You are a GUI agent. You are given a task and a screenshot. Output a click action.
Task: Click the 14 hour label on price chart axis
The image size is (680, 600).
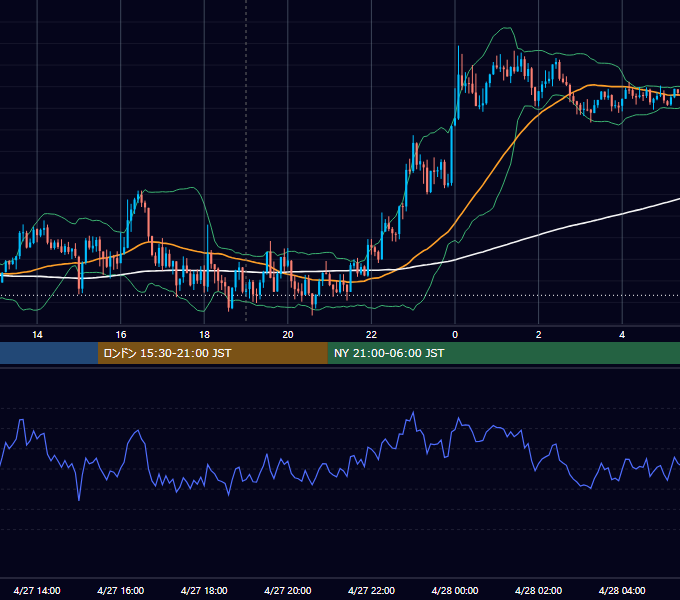(x=37, y=335)
